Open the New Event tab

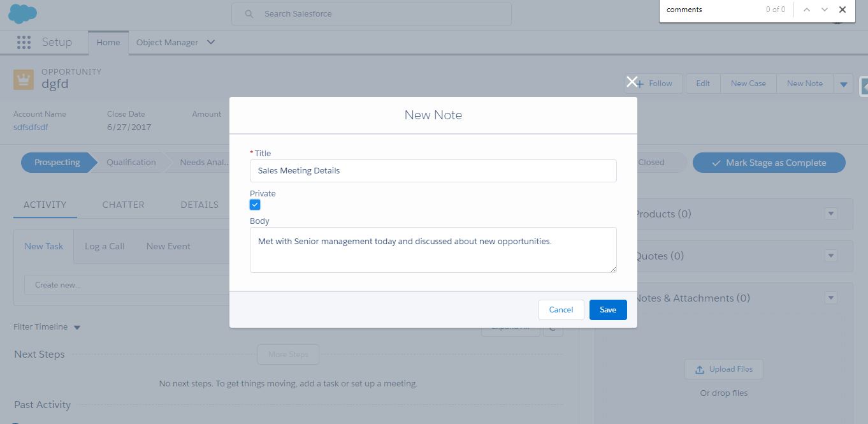coord(168,246)
